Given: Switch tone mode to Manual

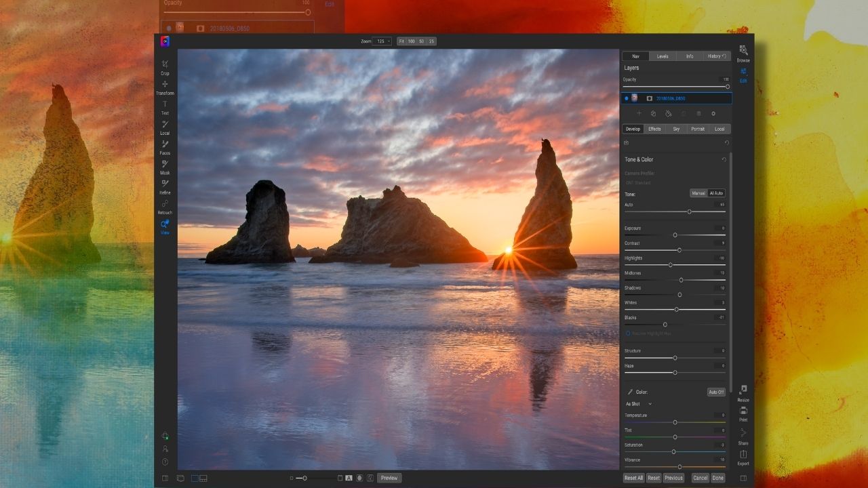Looking at the screenshot, I should pyautogui.click(x=698, y=193).
